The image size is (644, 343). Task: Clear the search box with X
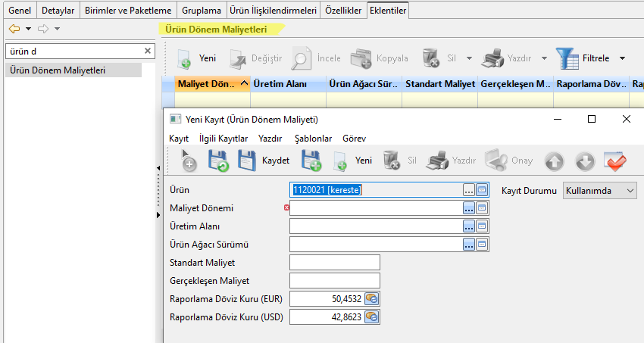[x=148, y=51]
